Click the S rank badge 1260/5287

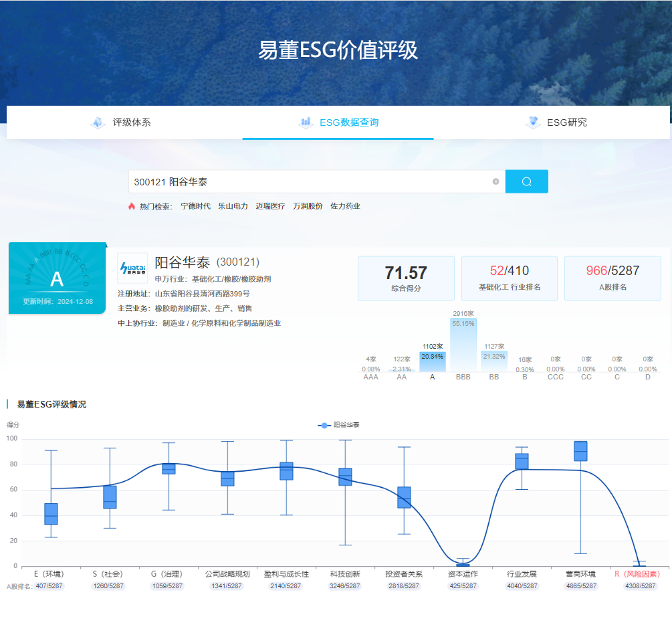[x=108, y=586]
